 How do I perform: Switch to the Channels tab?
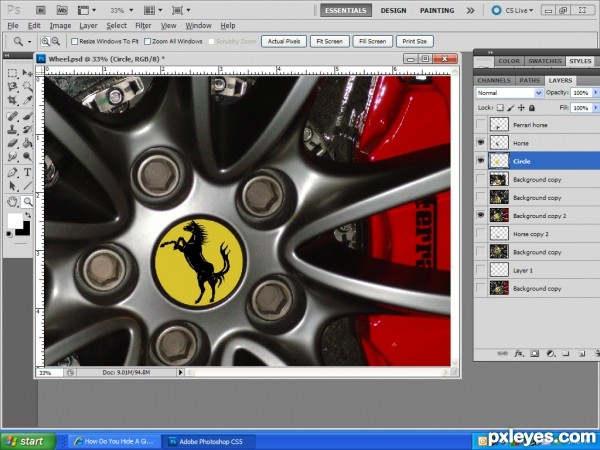pyautogui.click(x=494, y=80)
